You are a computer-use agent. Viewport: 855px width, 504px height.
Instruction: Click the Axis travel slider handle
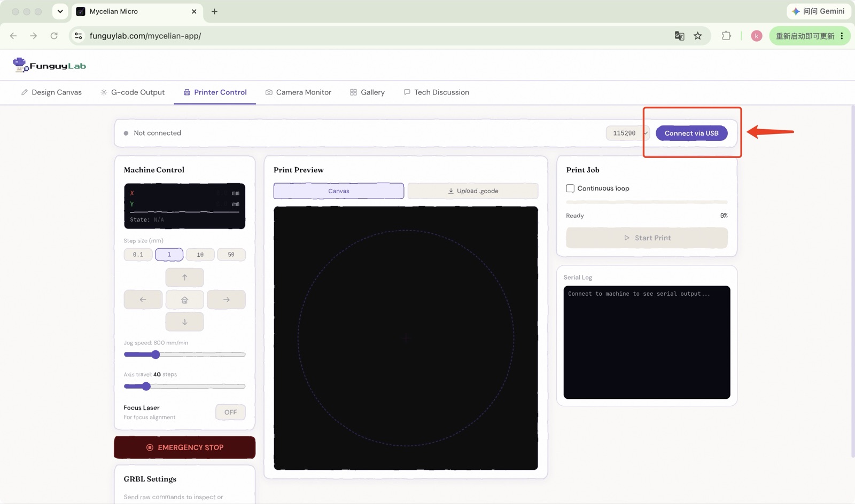pos(146,386)
